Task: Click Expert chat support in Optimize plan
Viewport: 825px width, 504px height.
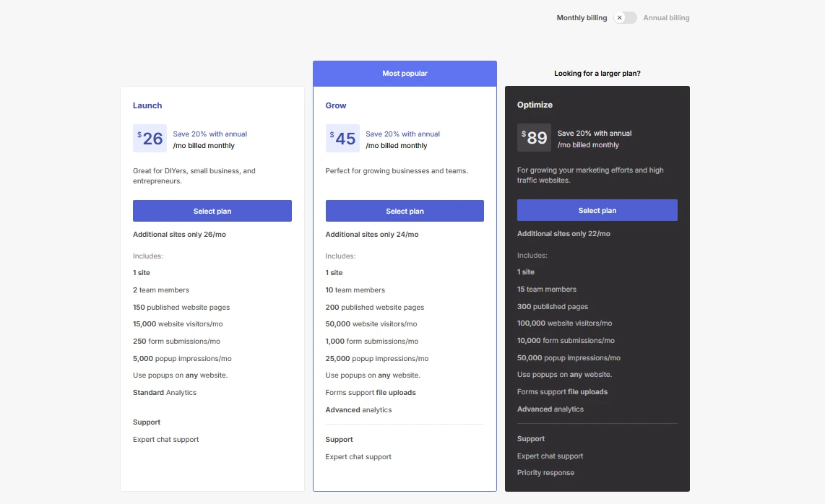Action: tap(550, 456)
